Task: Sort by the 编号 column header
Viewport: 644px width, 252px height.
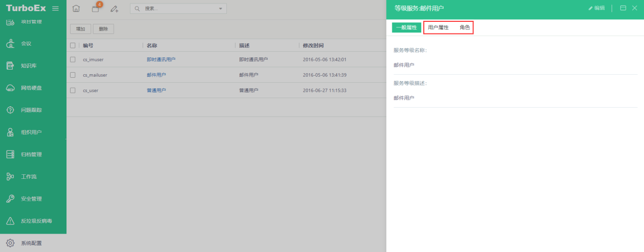Action: [x=88, y=45]
